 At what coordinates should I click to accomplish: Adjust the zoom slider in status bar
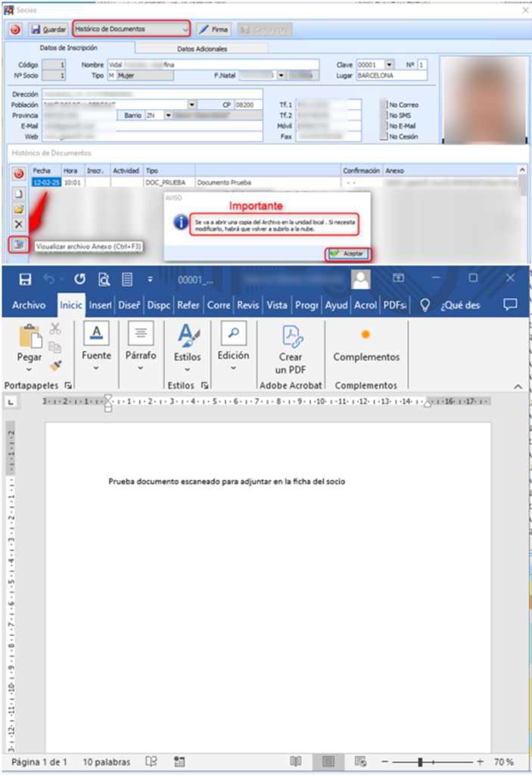click(x=420, y=762)
